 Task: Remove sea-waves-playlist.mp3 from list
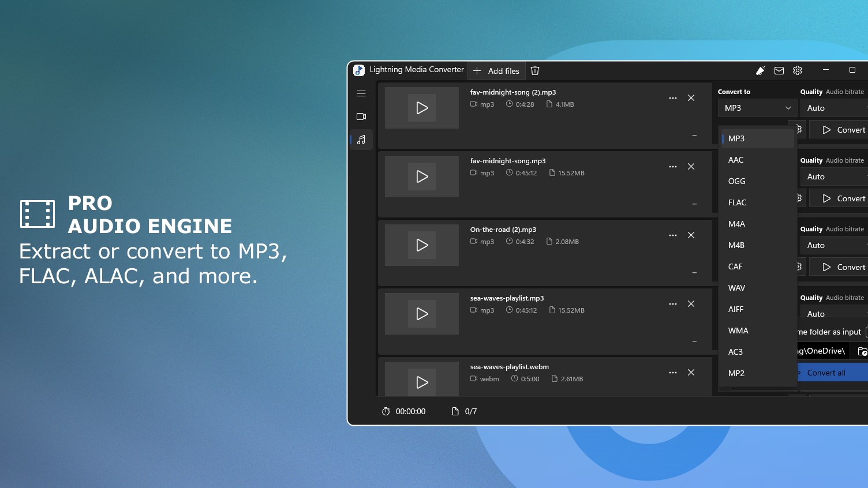691,304
